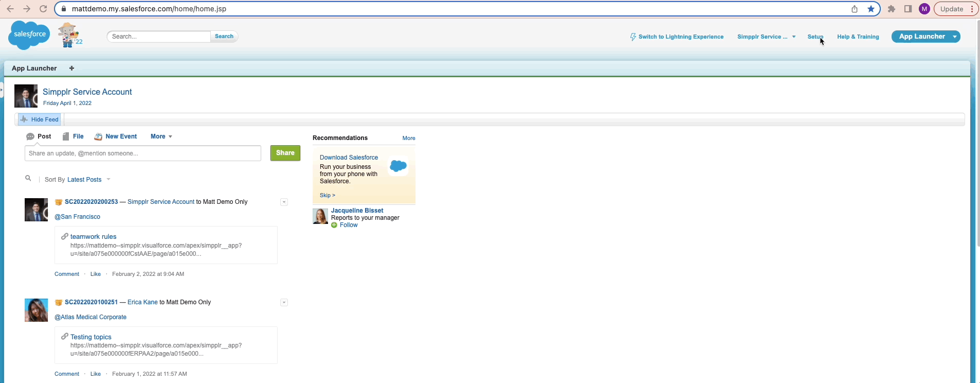Open the Sort By Latest Posts dropdown
980x383 pixels.
(x=88, y=180)
